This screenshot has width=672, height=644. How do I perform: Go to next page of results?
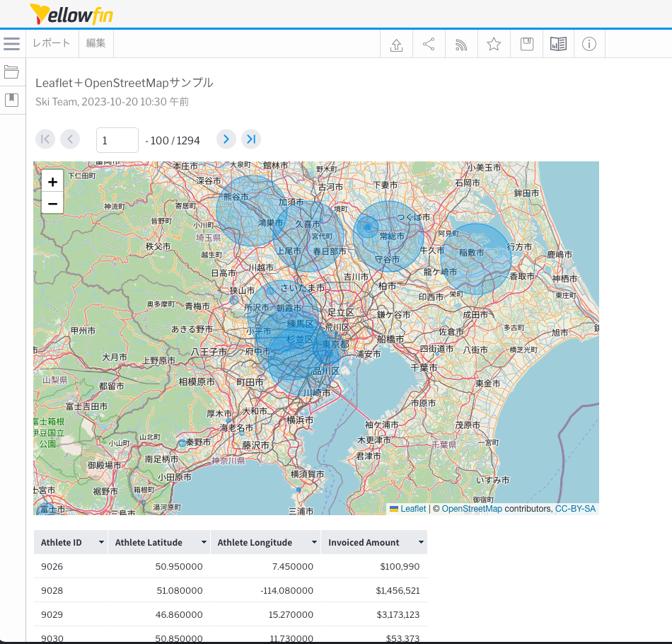point(226,139)
